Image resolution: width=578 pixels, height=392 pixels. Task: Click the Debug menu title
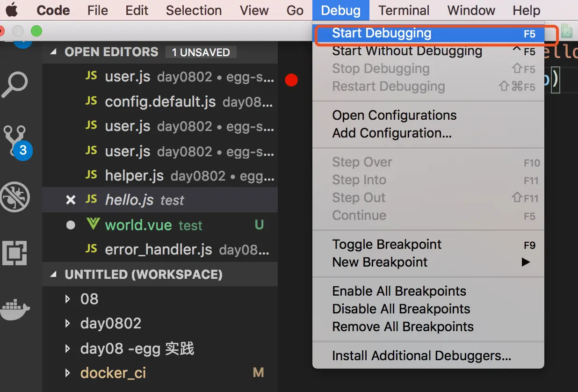[x=341, y=10]
